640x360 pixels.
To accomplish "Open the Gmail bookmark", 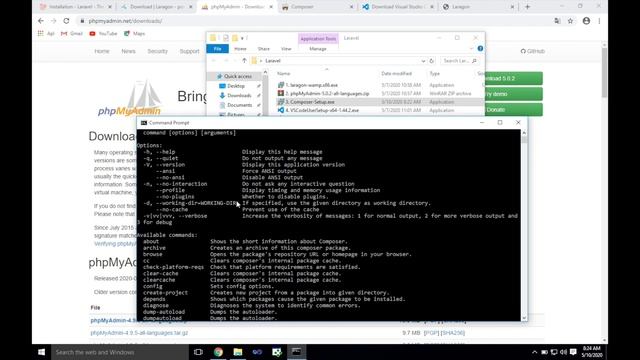I will click(71, 33).
